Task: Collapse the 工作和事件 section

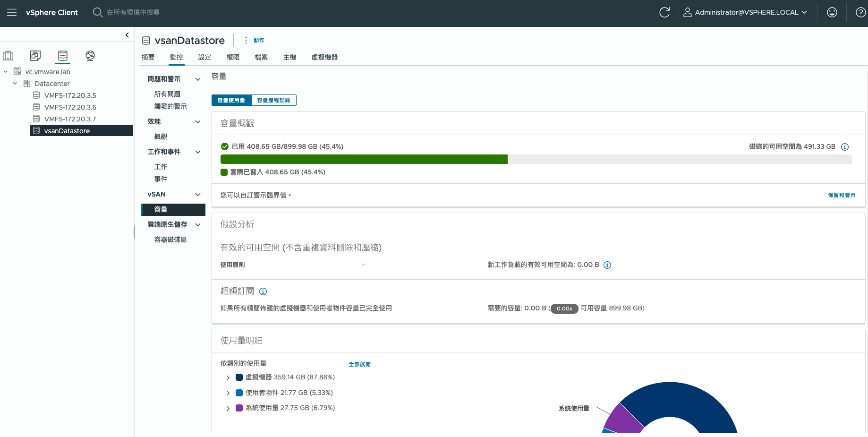Action: (198, 152)
